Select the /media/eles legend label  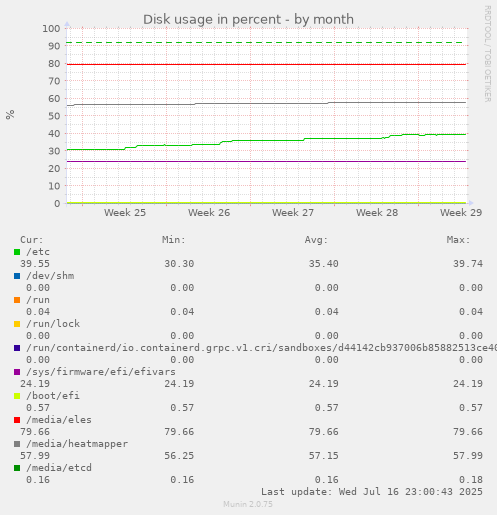(59, 420)
